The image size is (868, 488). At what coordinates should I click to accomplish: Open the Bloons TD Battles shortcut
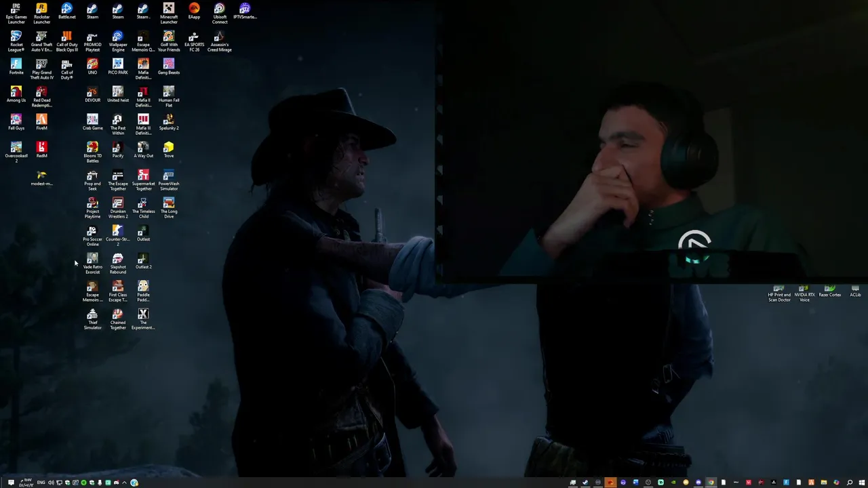point(92,152)
